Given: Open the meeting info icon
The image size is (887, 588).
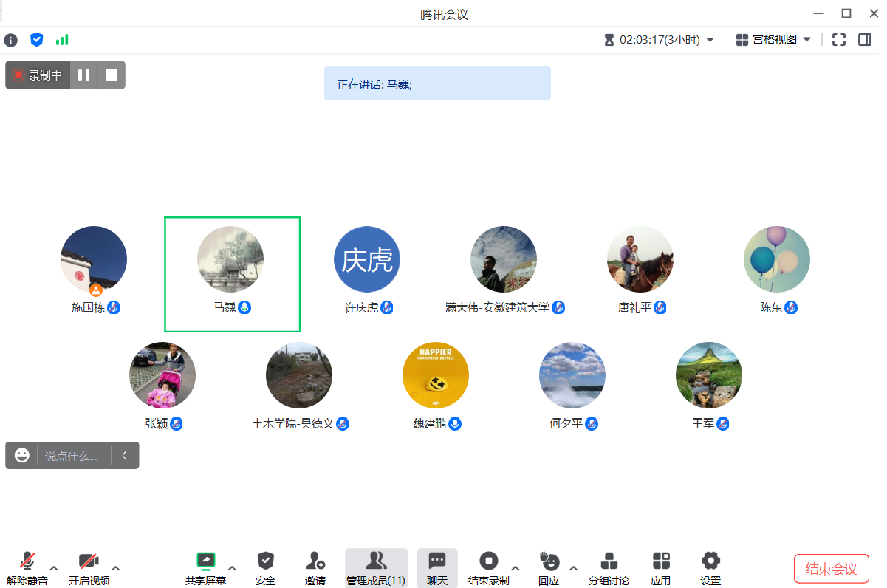Looking at the screenshot, I should tap(10, 40).
